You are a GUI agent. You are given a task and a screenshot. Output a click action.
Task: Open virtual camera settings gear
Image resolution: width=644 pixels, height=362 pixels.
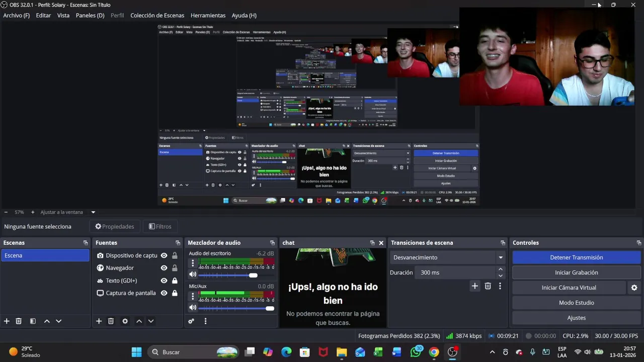point(634,288)
